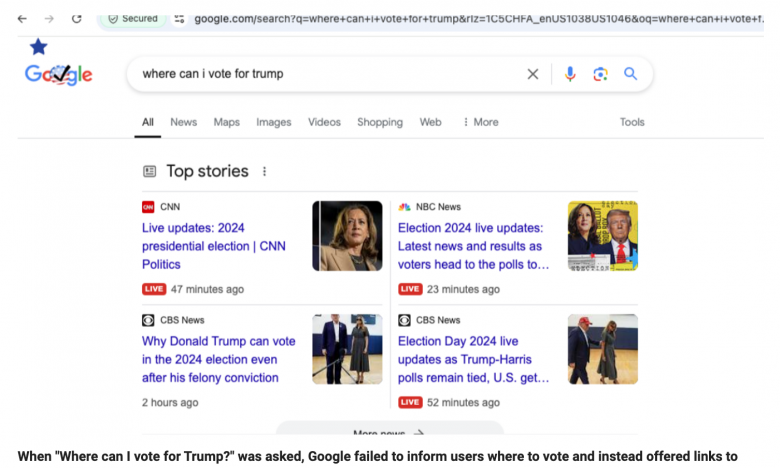780x468 pixels.
Task: Switch to the Videos tab
Action: (x=324, y=122)
